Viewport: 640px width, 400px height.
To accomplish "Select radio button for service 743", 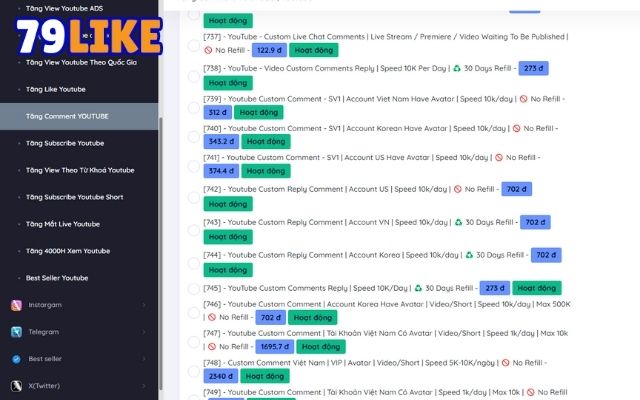I will [193, 230].
